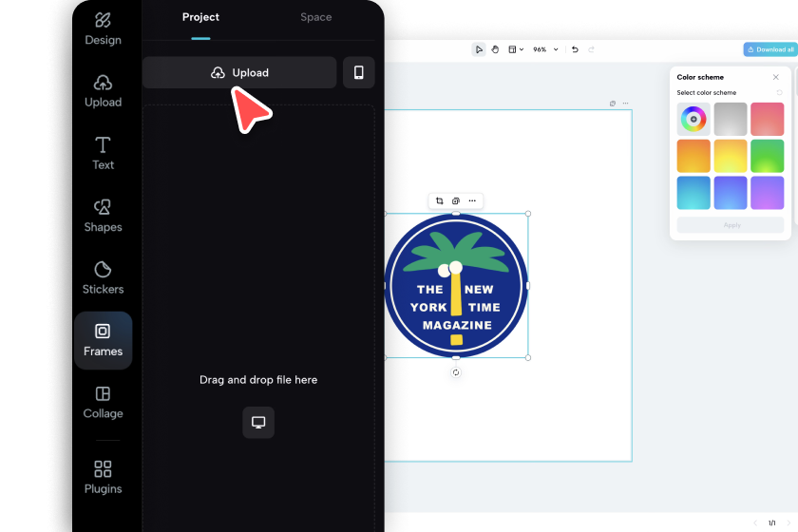798x532 pixels.
Task: Choose the orange gradient color scheme
Action: tap(693, 156)
